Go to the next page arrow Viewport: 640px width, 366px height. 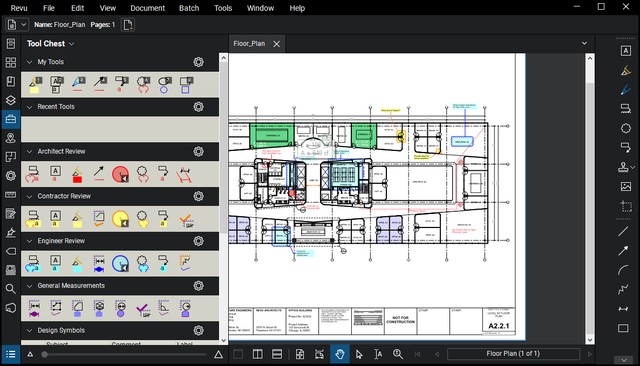click(x=589, y=354)
